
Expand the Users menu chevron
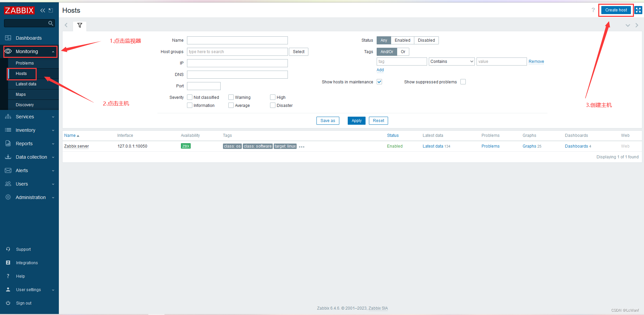tap(53, 184)
